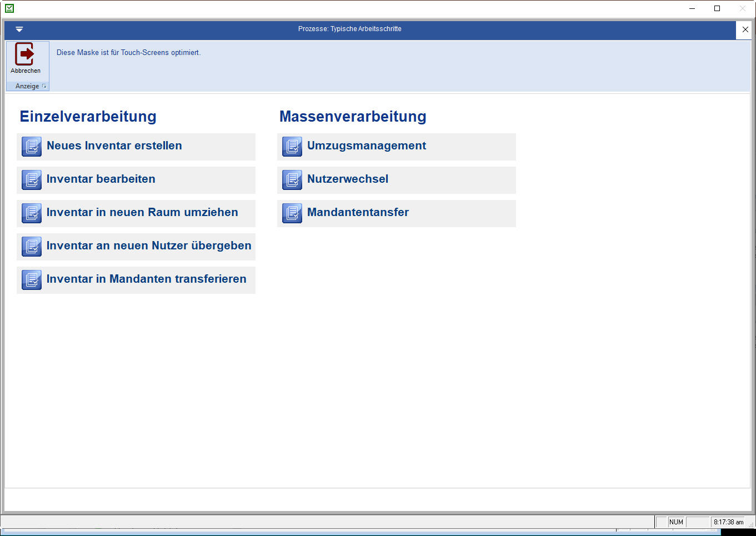Close the Prozesse panel with X

click(745, 29)
